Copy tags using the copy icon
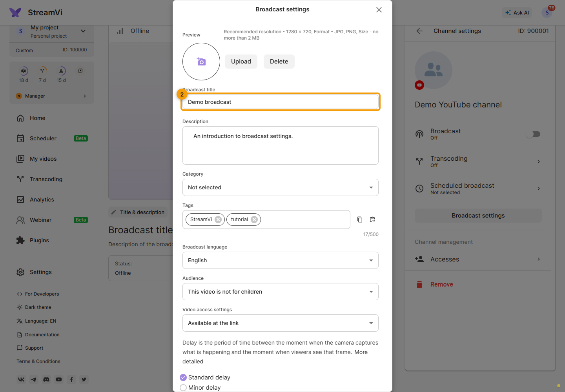 tap(359, 220)
